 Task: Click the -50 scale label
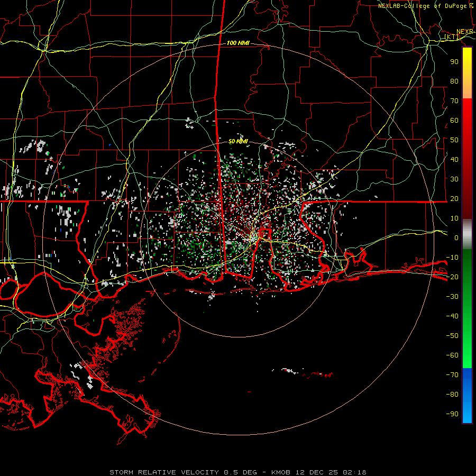click(452, 336)
